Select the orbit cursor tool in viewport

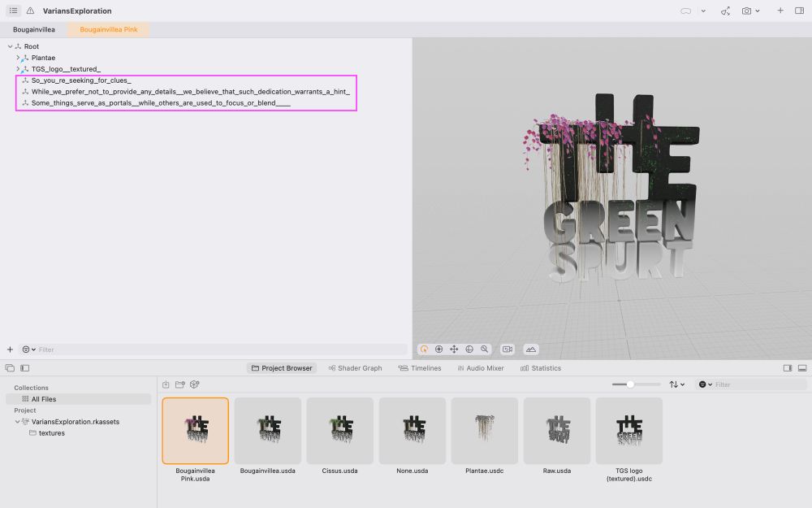424,350
